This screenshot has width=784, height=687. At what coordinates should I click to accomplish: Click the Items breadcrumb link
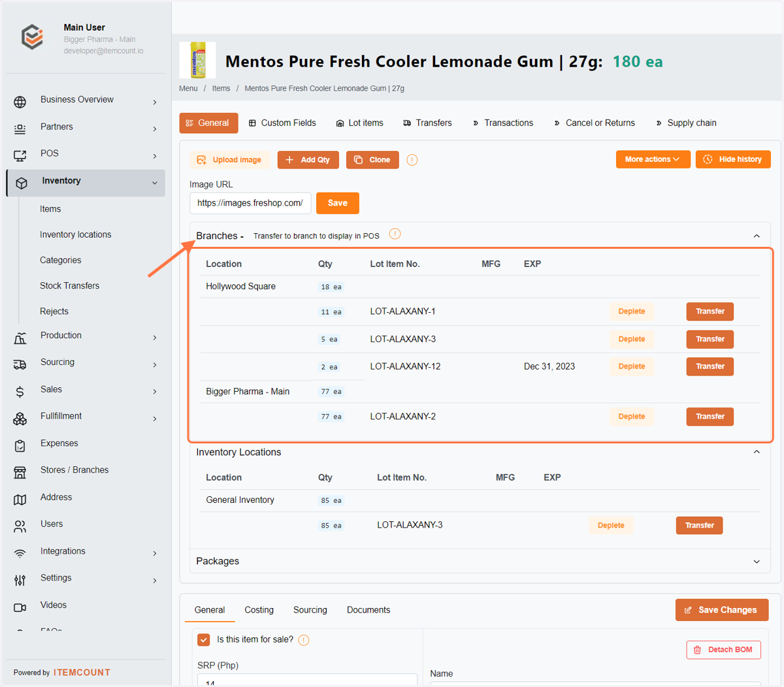coord(221,89)
